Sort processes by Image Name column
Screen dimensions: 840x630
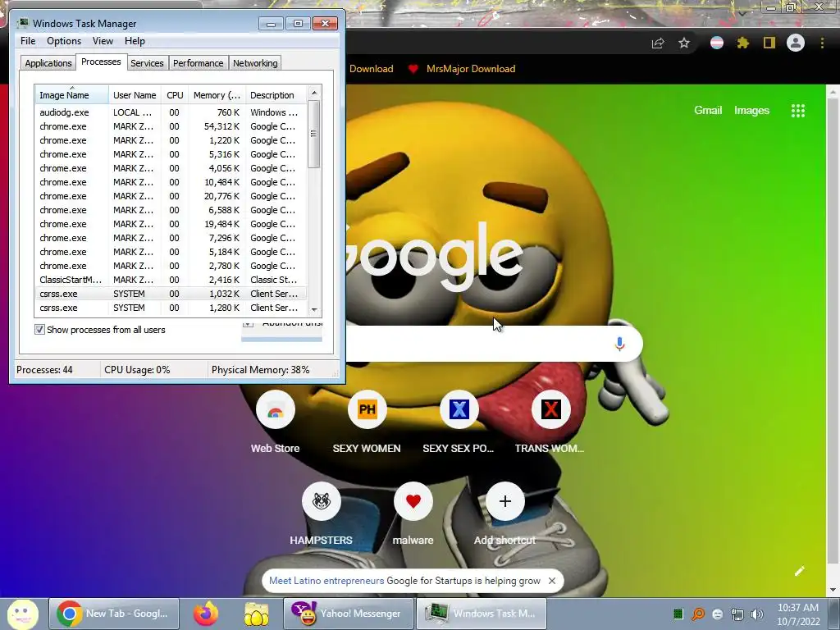pos(72,95)
